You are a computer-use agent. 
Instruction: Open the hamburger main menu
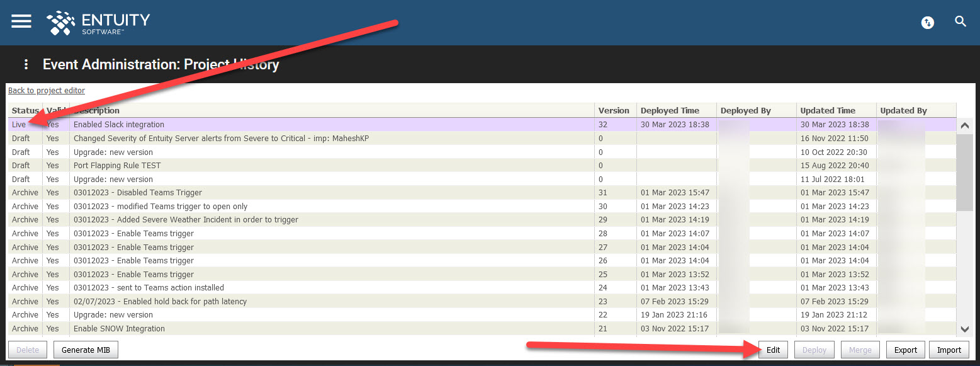21,21
